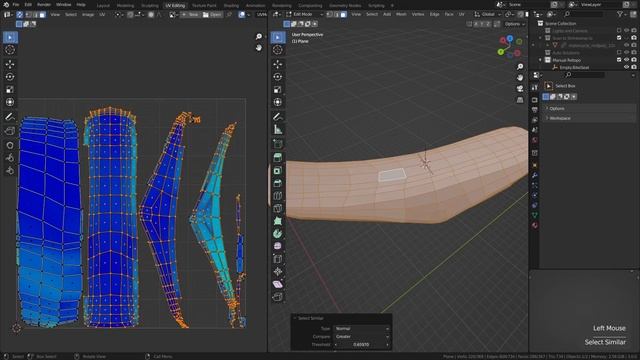Click the properties search field
The height and width of the screenshot is (360, 640).
click(584, 75)
